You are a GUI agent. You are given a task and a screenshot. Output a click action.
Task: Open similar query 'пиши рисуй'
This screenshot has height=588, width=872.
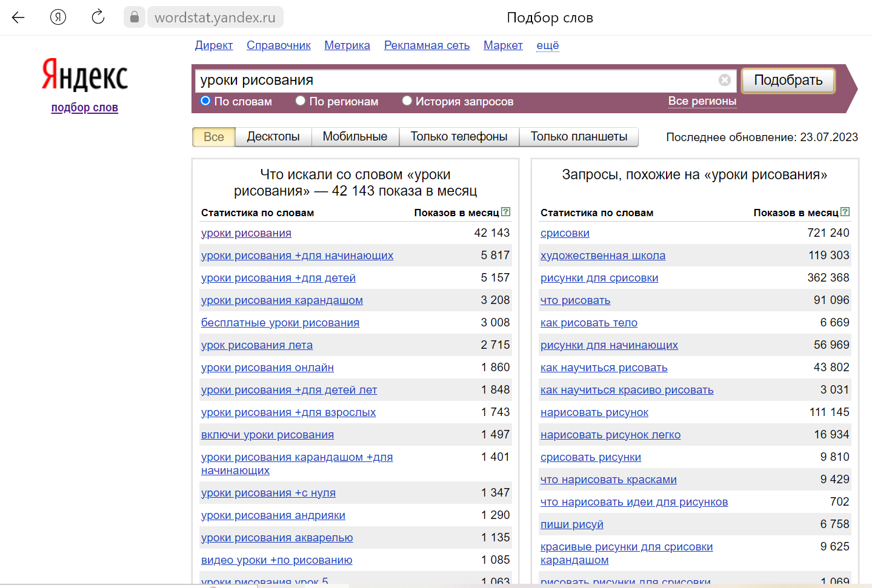(572, 524)
